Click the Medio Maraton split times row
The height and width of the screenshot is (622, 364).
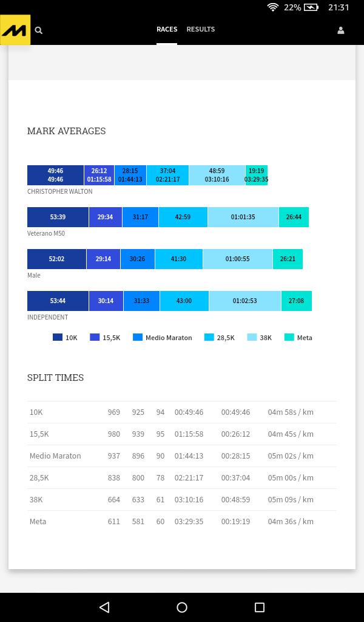181,456
